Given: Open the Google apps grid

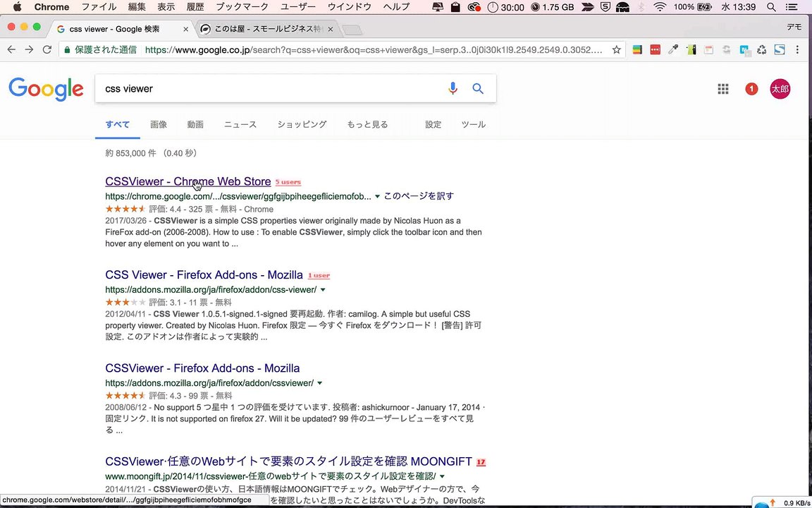Looking at the screenshot, I should pos(723,89).
